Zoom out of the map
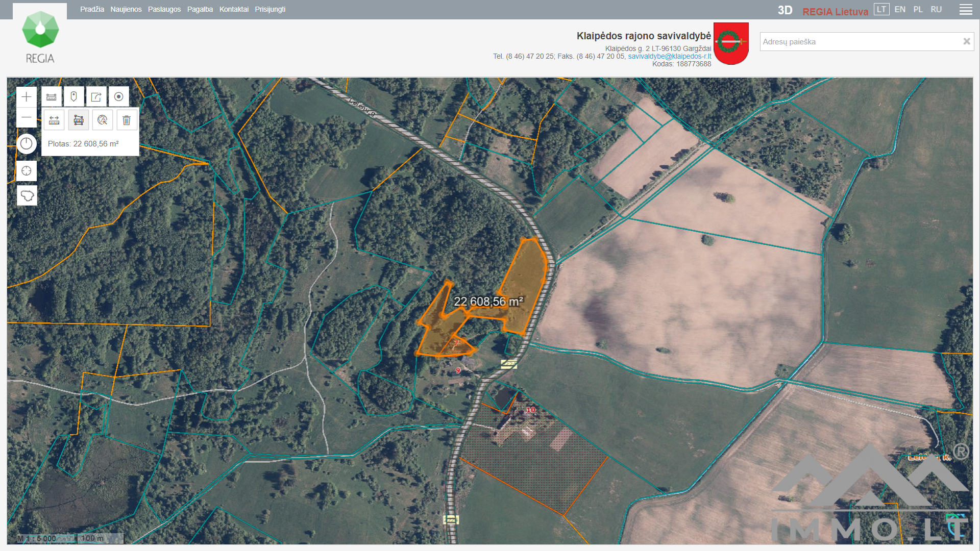The image size is (980, 551). [x=27, y=117]
